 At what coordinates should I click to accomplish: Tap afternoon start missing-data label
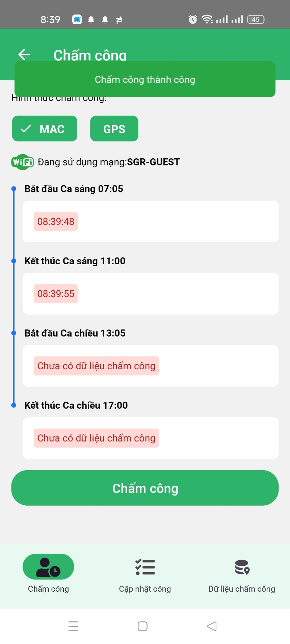[96, 366]
